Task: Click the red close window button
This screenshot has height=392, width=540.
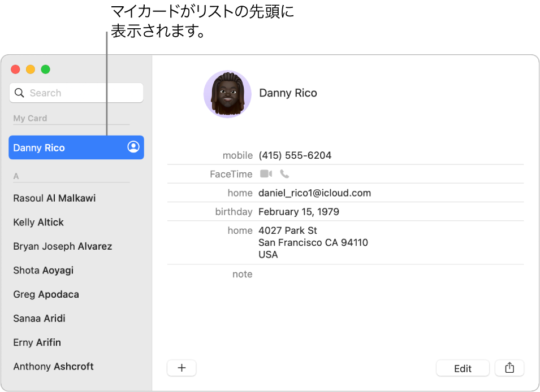Action: (15, 69)
